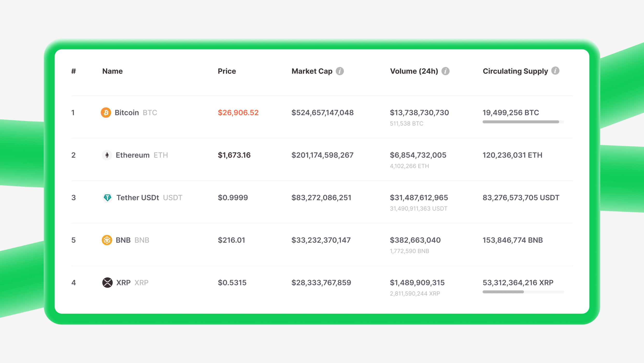The height and width of the screenshot is (363, 644).
Task: Click the 120,236,031 ETH supply value
Action: 512,155
